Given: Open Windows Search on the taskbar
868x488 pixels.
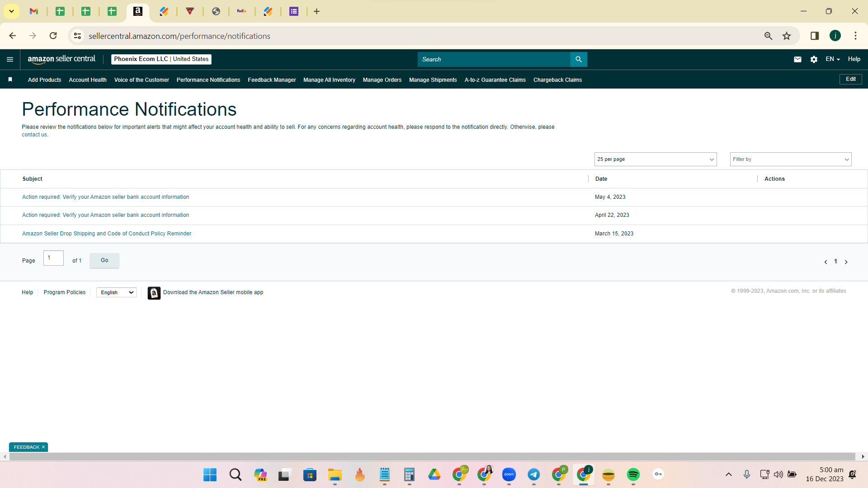Looking at the screenshot, I should pos(235,474).
